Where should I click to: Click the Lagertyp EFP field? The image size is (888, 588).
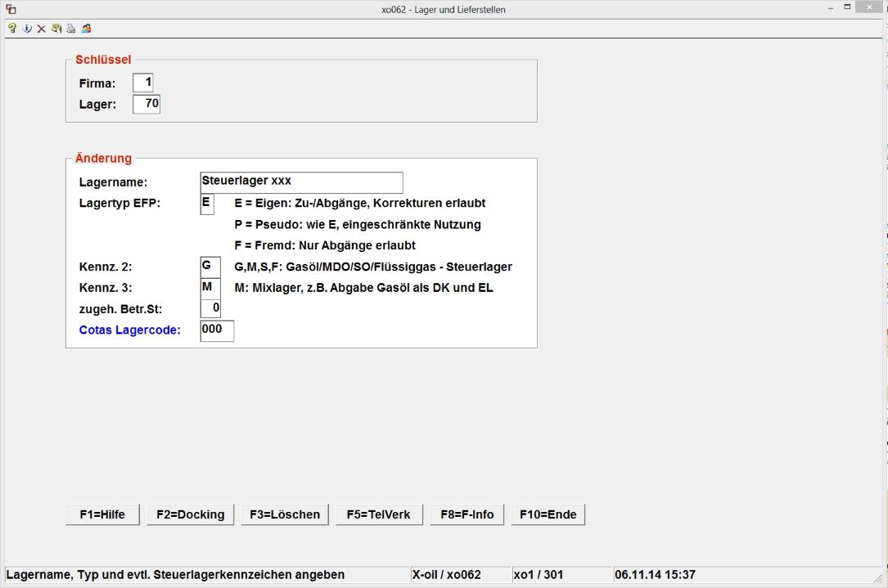coord(207,204)
